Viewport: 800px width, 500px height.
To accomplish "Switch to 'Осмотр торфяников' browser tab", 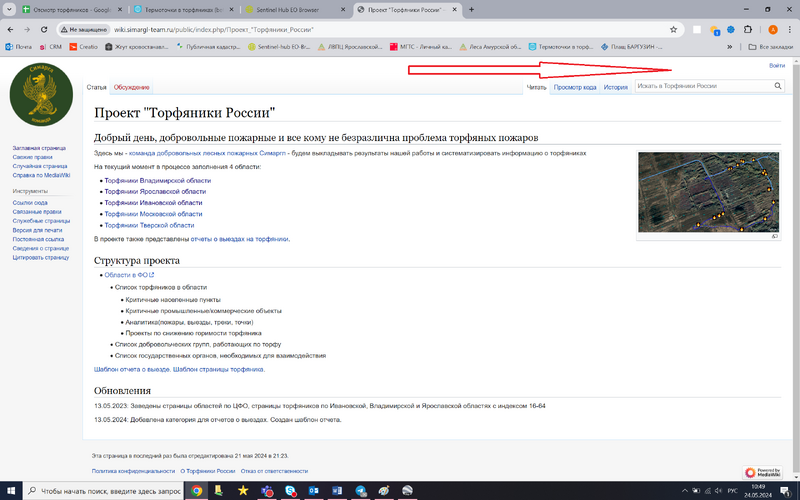I will click(x=71, y=10).
